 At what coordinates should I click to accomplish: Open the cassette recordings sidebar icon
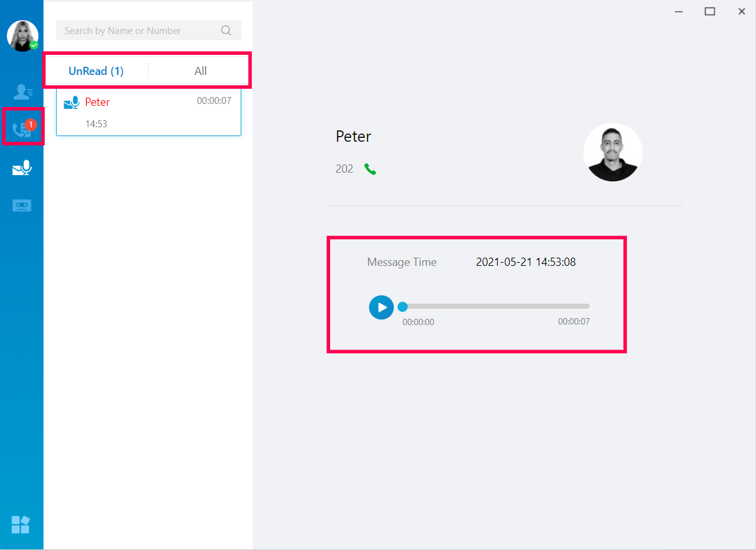(22, 205)
